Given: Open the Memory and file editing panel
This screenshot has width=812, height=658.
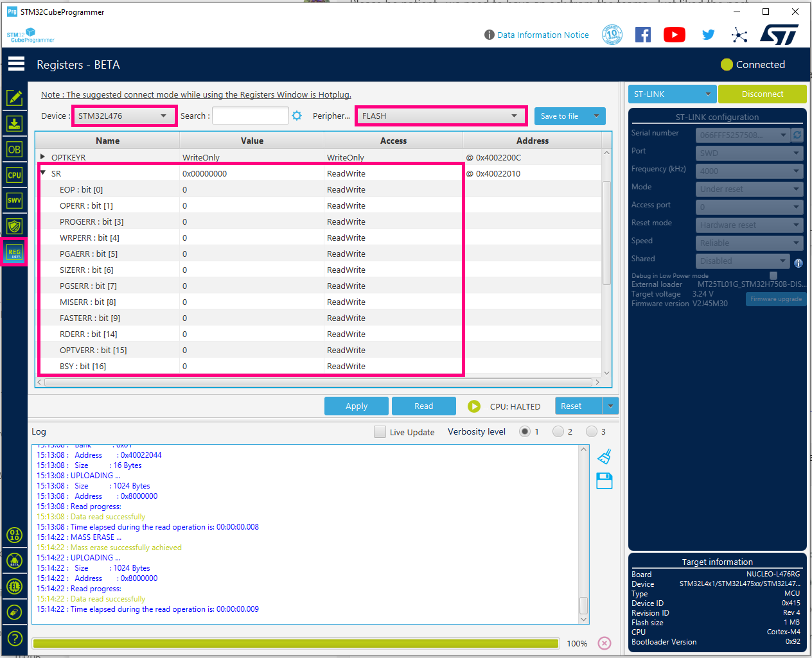Looking at the screenshot, I should (x=15, y=98).
